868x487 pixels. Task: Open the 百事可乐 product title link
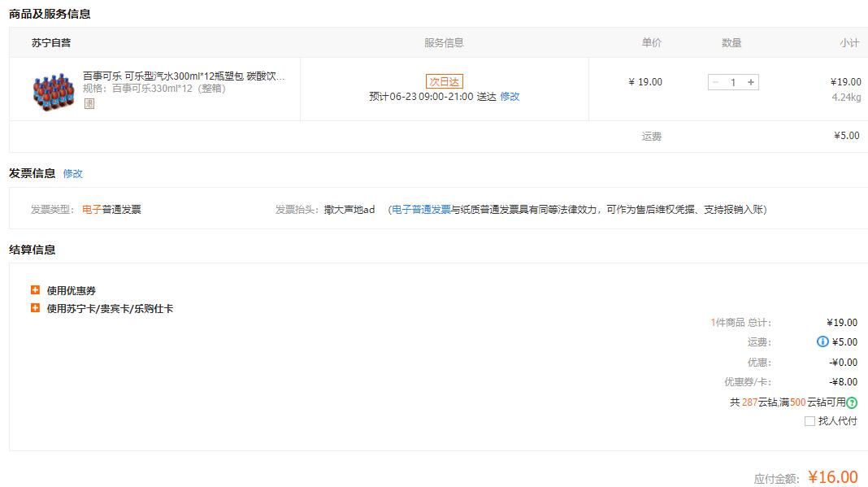pos(184,76)
